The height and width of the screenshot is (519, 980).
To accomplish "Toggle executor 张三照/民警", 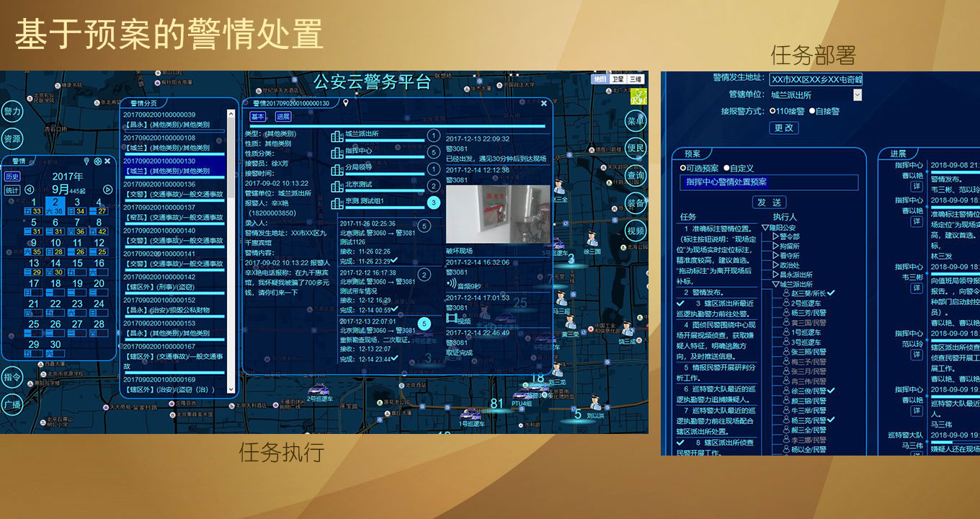I will coord(804,352).
